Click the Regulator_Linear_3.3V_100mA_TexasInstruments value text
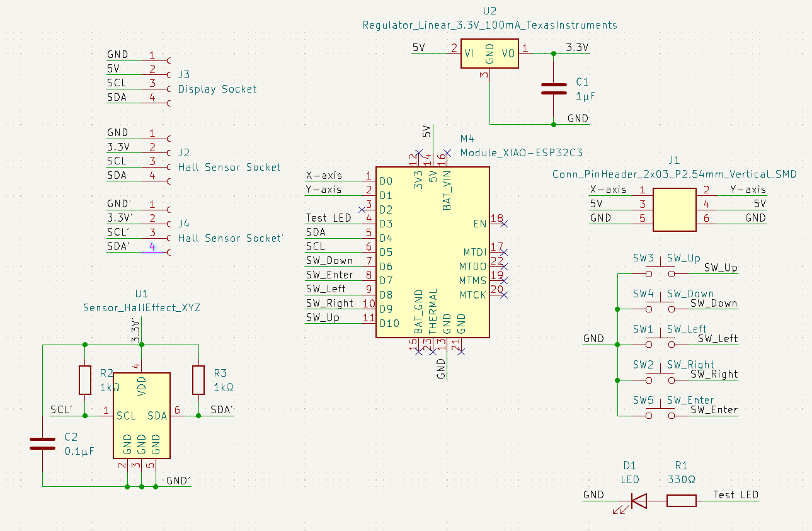The image size is (812, 531). pos(490,25)
